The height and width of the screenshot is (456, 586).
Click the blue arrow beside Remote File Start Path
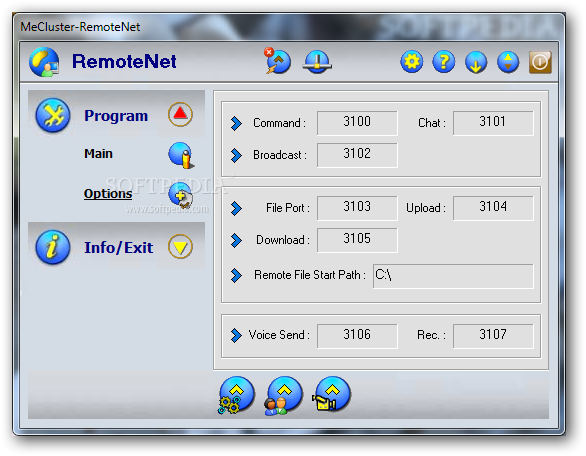pos(236,275)
